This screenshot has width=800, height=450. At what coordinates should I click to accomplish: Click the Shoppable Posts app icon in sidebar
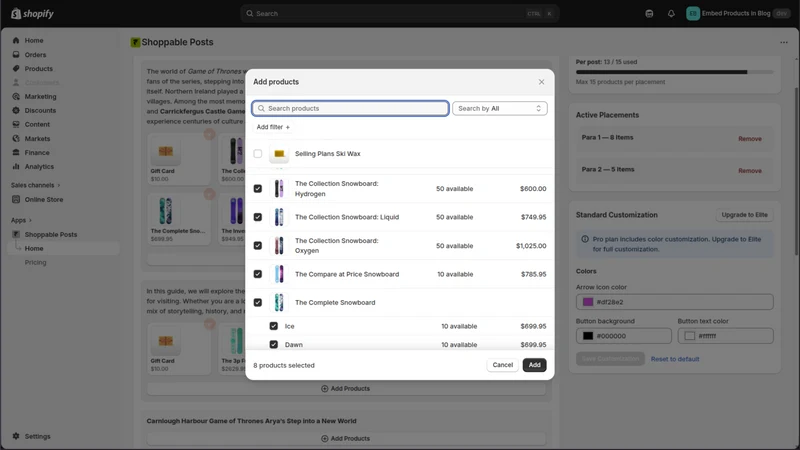16,234
